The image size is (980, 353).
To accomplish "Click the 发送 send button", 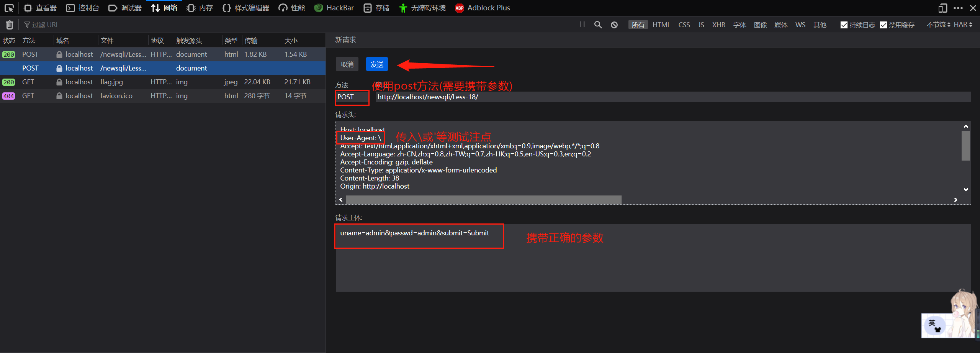I will 377,64.
